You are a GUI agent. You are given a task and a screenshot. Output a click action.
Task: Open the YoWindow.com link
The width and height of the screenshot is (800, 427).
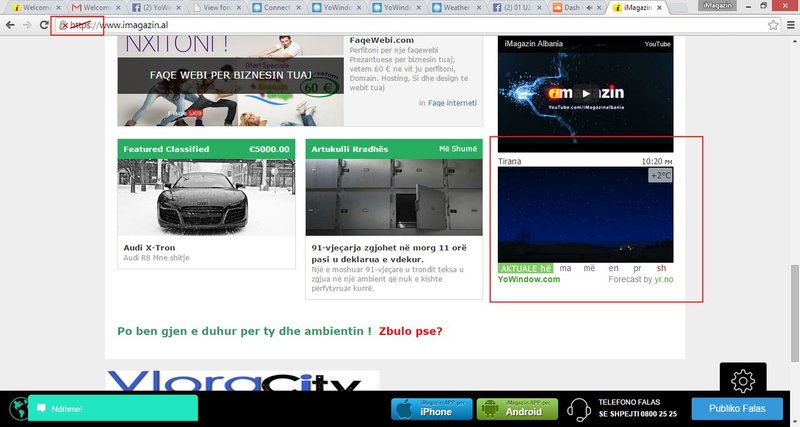[529, 279]
